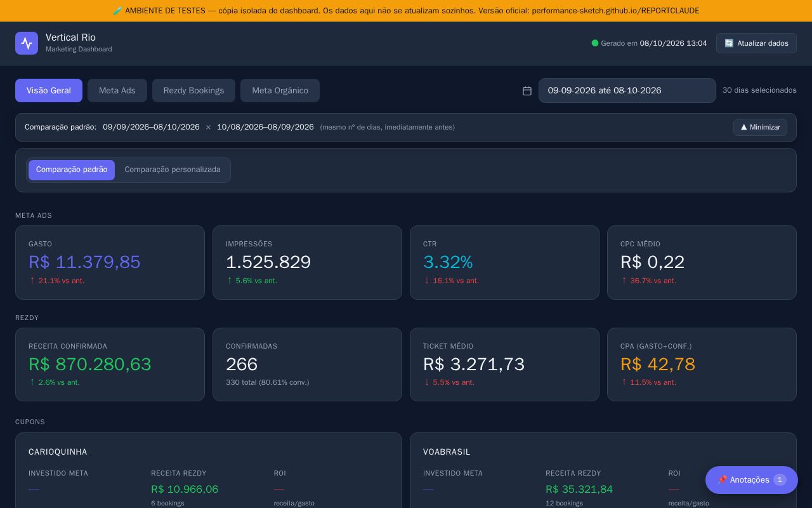Screen dimensions: 812x508
Task: Click the CARIOQUINHA coupon title
Action: pyautogui.click(x=58, y=452)
